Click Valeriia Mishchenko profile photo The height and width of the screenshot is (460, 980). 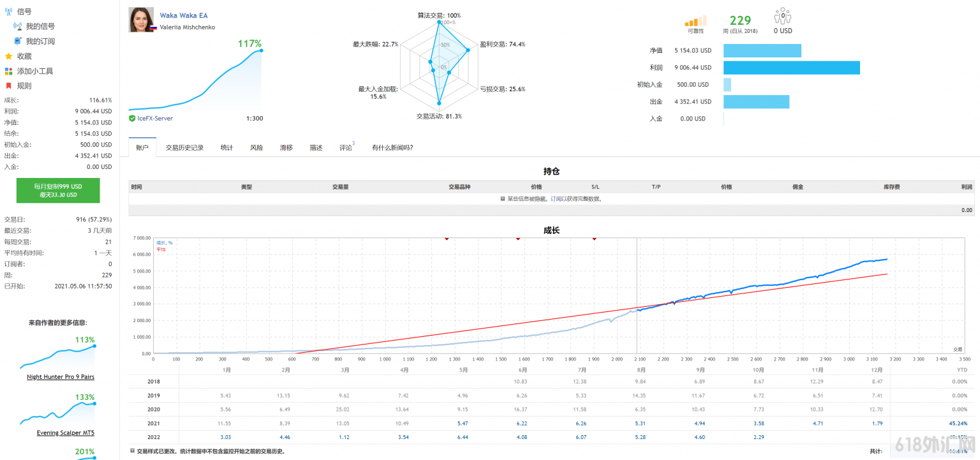(142, 20)
